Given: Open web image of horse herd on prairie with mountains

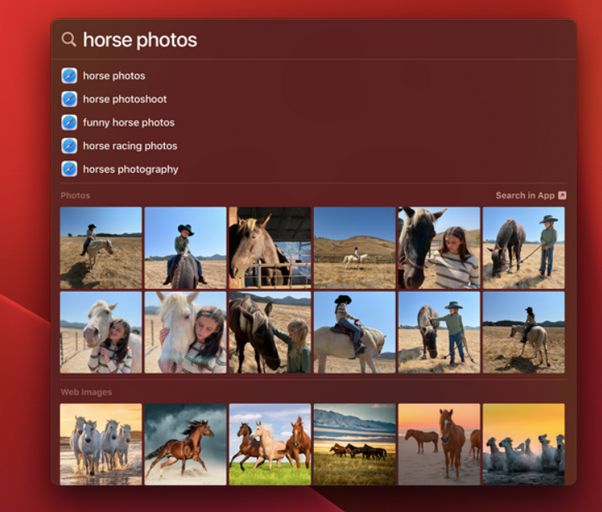Looking at the screenshot, I should coord(355,444).
